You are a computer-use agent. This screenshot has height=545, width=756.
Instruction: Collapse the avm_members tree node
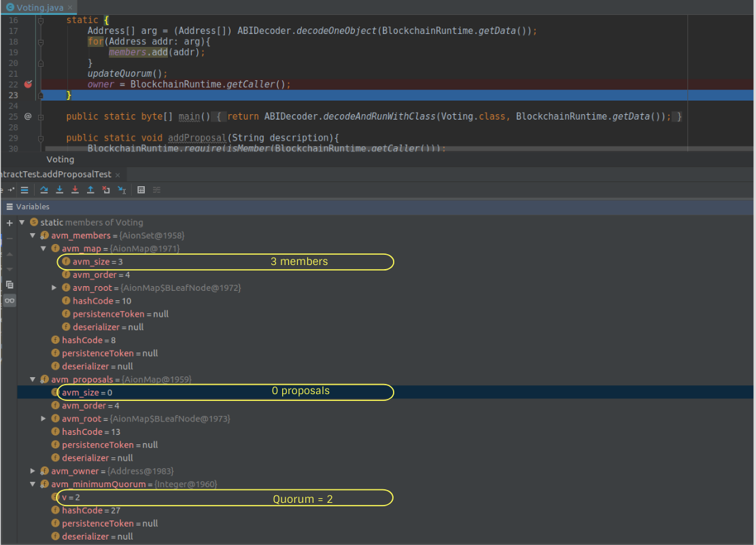[33, 235]
